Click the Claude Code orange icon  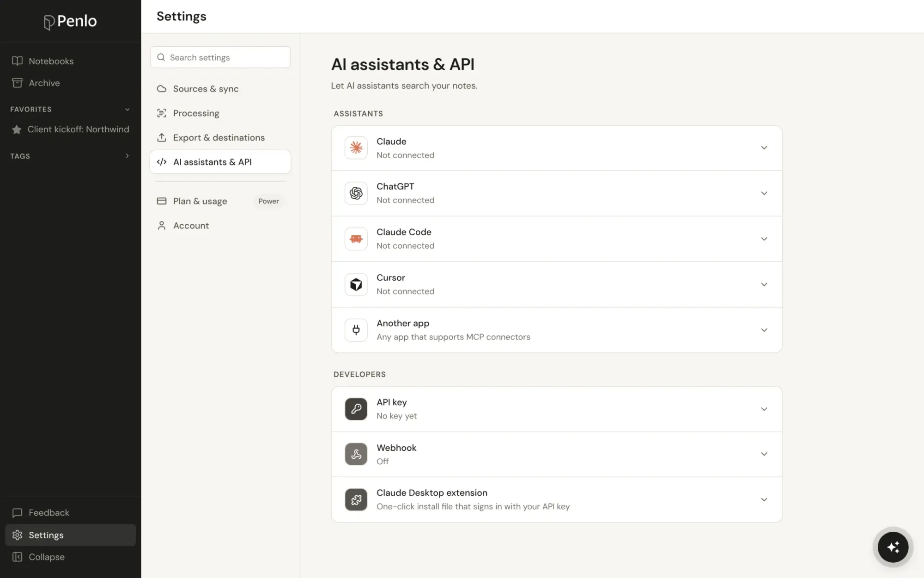pyautogui.click(x=356, y=239)
